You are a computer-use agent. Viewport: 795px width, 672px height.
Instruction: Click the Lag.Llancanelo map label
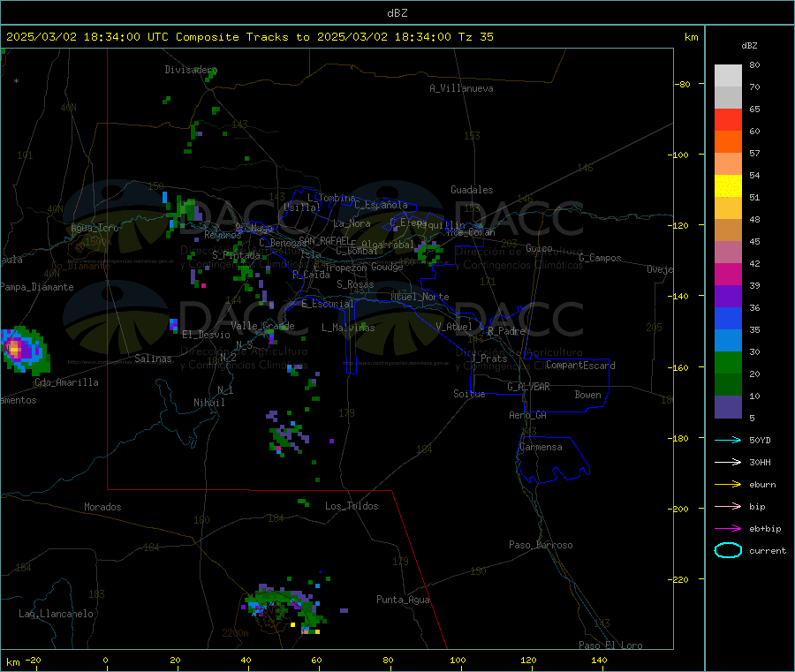point(56,614)
